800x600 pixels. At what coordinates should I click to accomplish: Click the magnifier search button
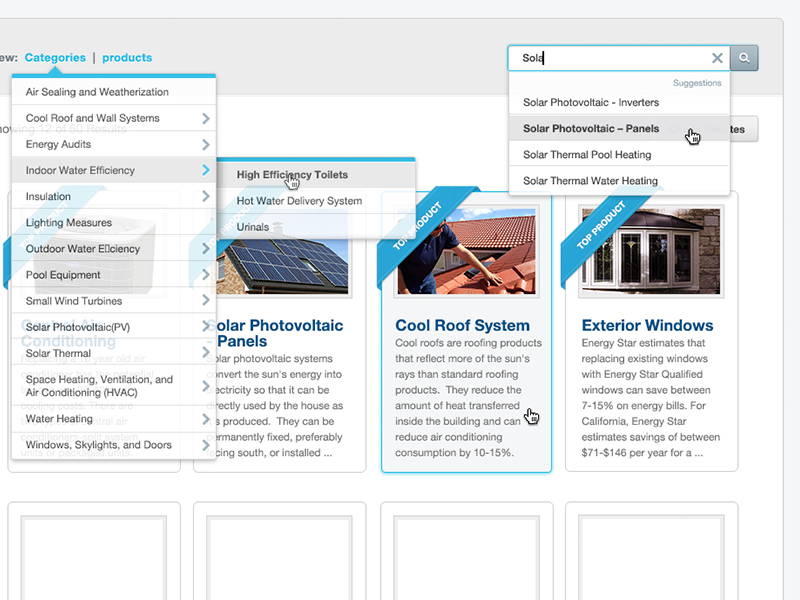pyautogui.click(x=744, y=58)
